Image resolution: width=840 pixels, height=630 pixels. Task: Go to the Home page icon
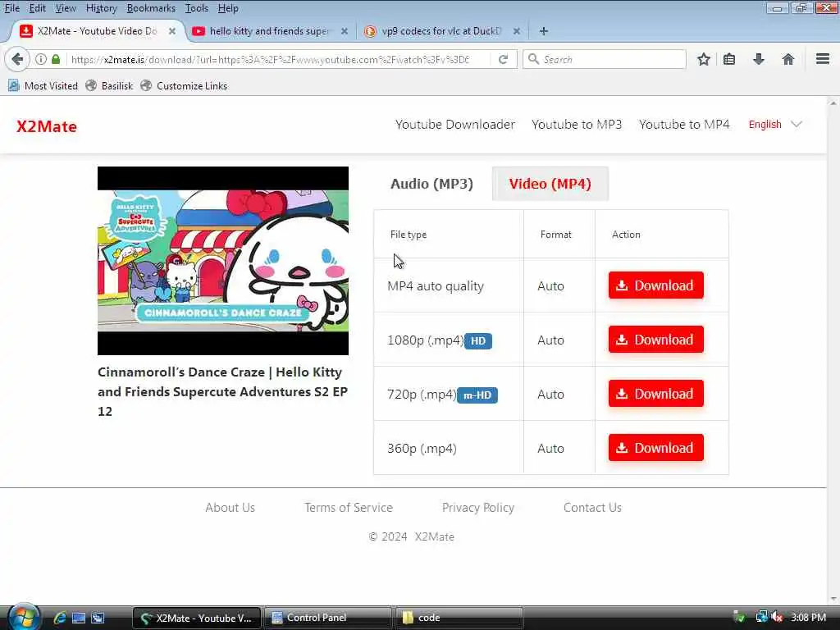tap(788, 59)
